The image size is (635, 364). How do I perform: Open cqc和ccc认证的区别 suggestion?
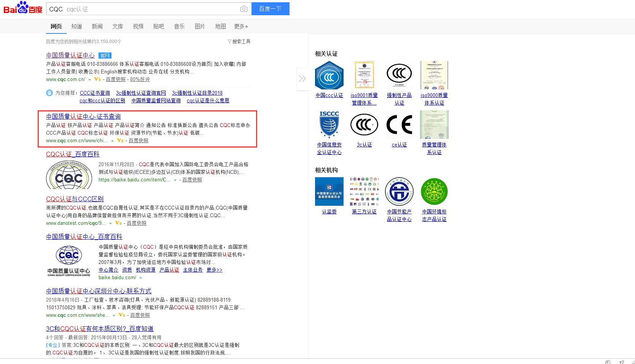102,100
